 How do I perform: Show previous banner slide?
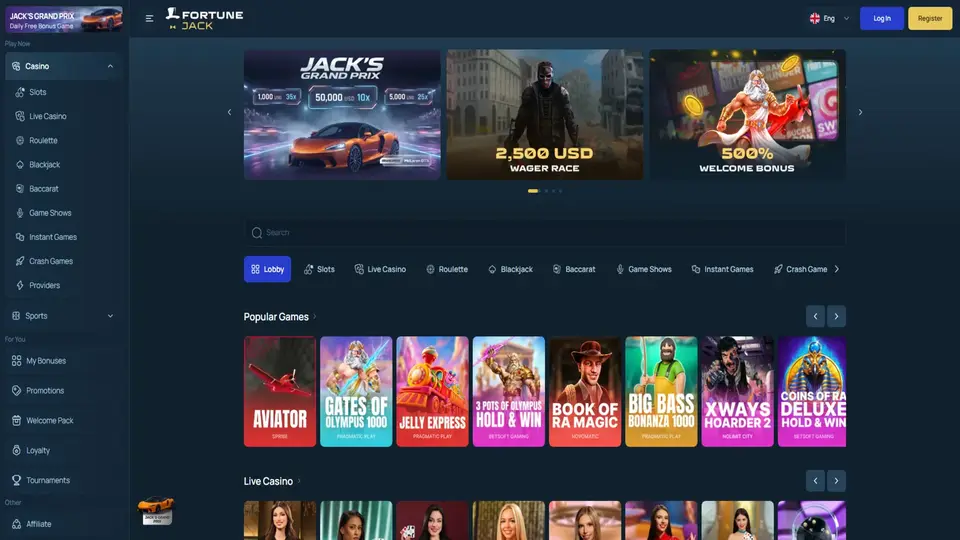(x=230, y=112)
